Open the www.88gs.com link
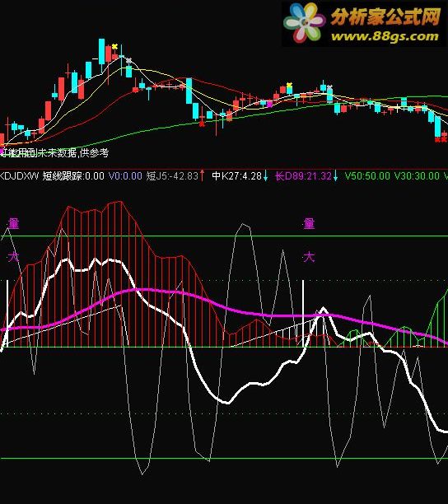 pos(385,36)
